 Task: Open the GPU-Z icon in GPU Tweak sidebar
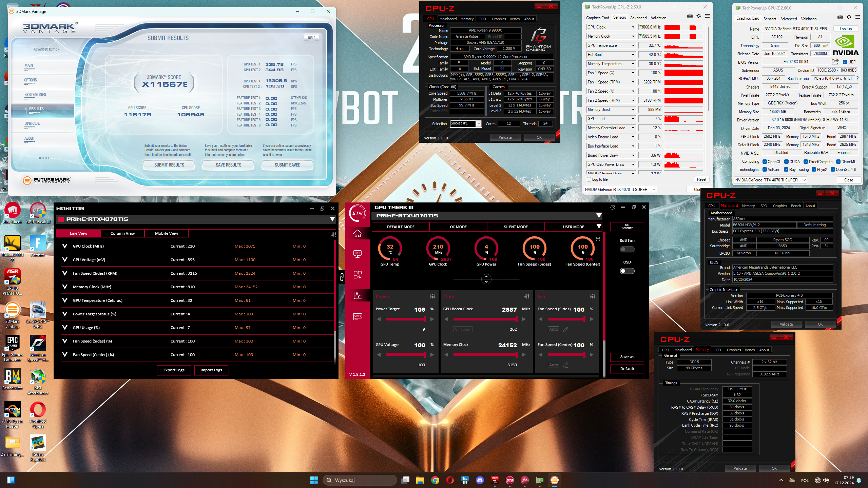pyautogui.click(x=357, y=316)
